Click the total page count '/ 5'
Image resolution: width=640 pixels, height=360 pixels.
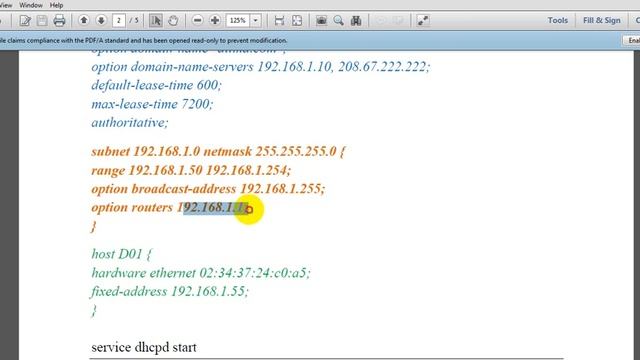coord(134,20)
